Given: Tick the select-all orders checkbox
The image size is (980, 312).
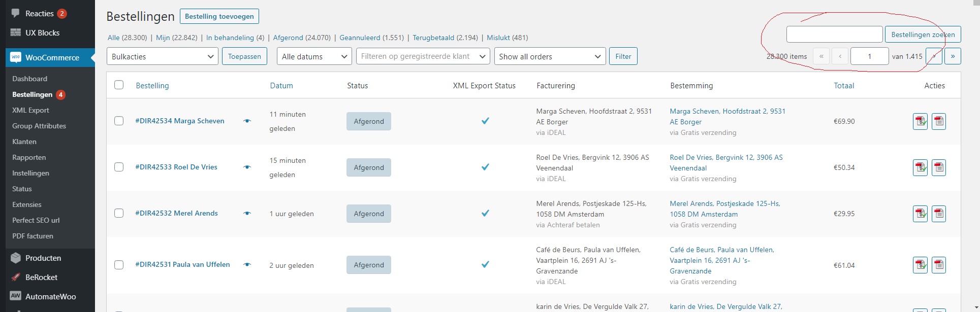Looking at the screenshot, I should point(119,85).
